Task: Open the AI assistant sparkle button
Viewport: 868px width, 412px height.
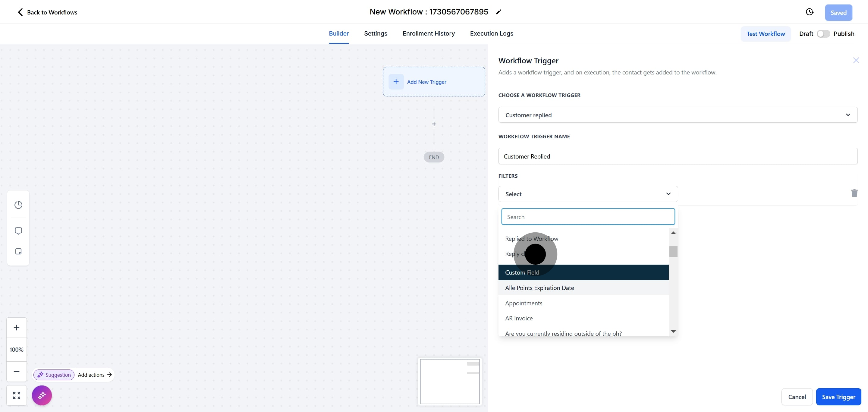Action: point(42,395)
